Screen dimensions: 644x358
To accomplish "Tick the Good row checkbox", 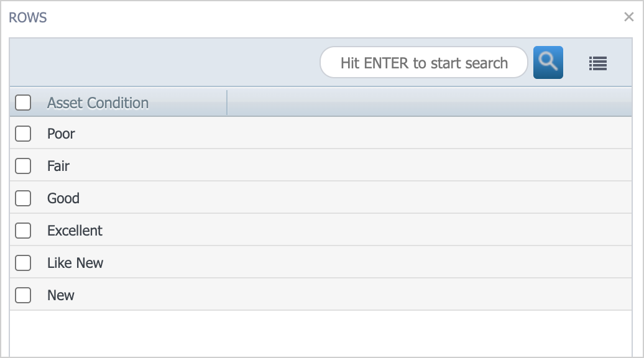I will (23, 198).
